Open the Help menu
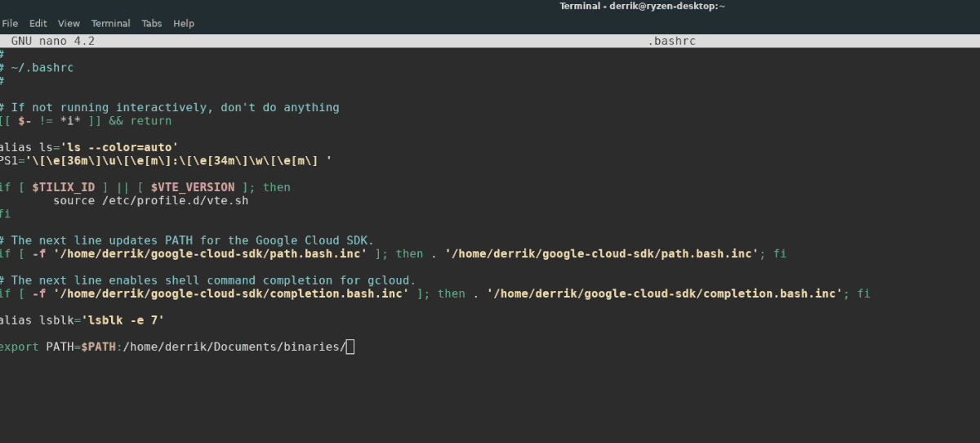Screen dimensions: 980x443 (184, 24)
